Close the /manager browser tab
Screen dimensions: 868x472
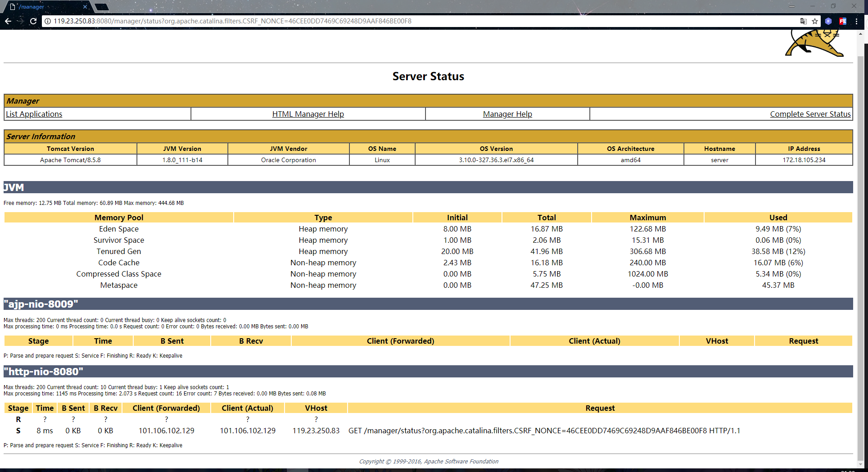(85, 7)
